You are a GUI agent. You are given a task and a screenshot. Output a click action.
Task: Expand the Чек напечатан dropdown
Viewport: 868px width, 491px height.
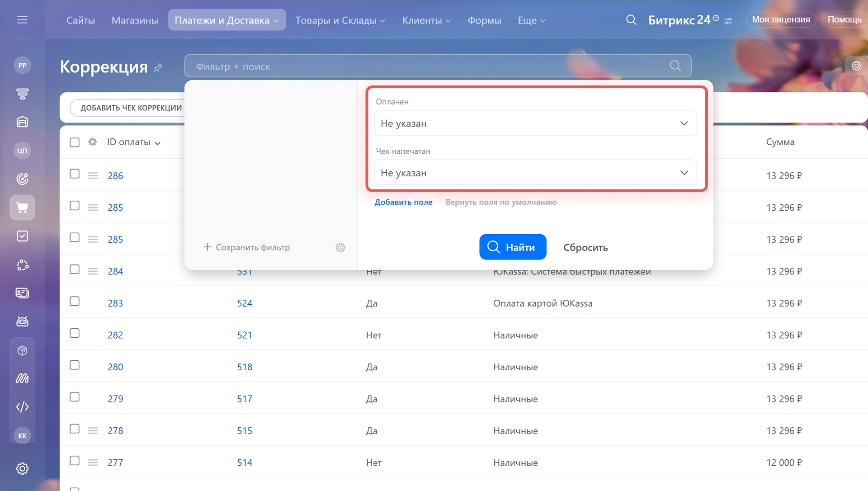(535, 173)
